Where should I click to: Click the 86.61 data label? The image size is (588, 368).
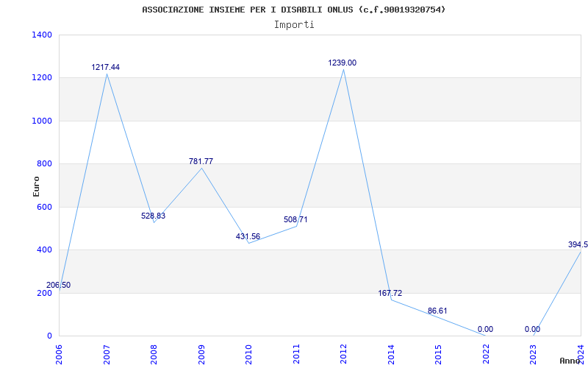(437, 311)
